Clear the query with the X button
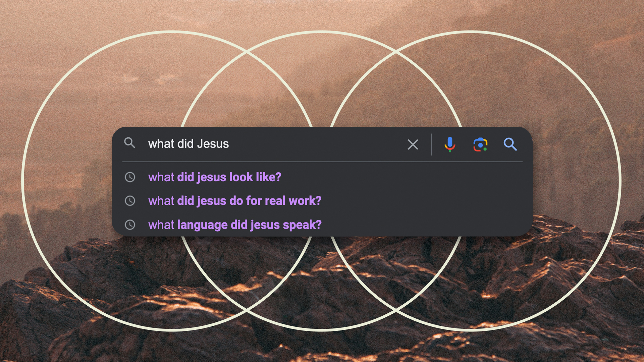Screen dimensions: 644x362 413,145
